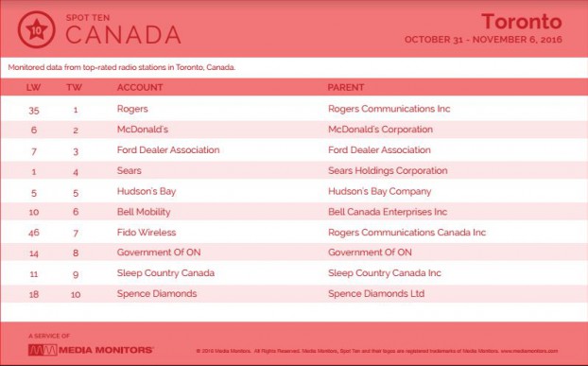Image resolution: width=588 pixels, height=366 pixels.
Task: Click the October 31 - November 6 date range
Action: [483, 40]
